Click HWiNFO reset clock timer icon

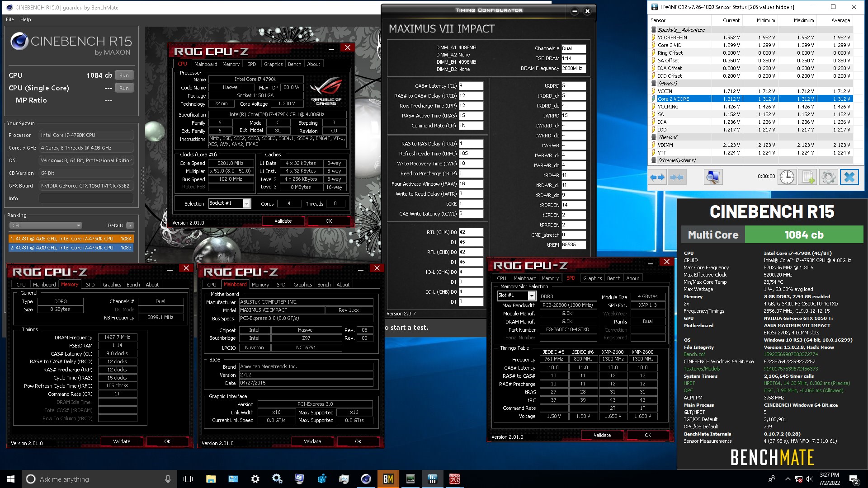(x=787, y=177)
